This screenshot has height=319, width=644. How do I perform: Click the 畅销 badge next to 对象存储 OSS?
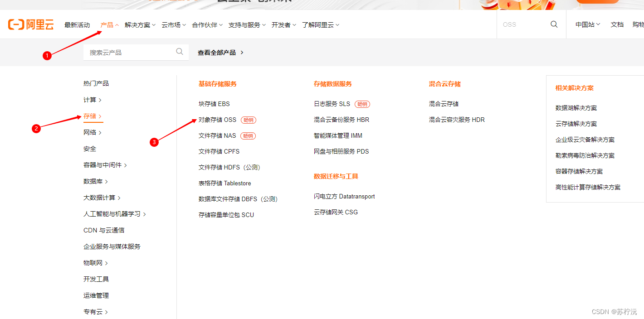tap(249, 120)
